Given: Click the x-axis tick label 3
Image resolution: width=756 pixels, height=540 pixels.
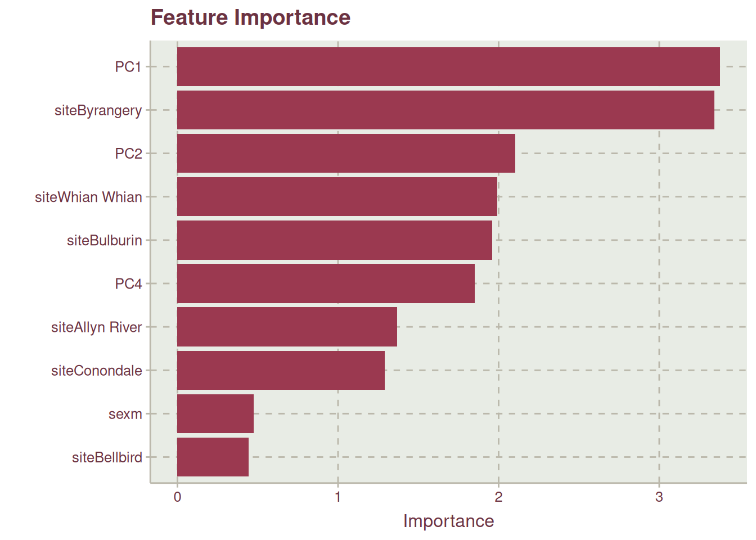Looking at the screenshot, I should pos(659,497).
